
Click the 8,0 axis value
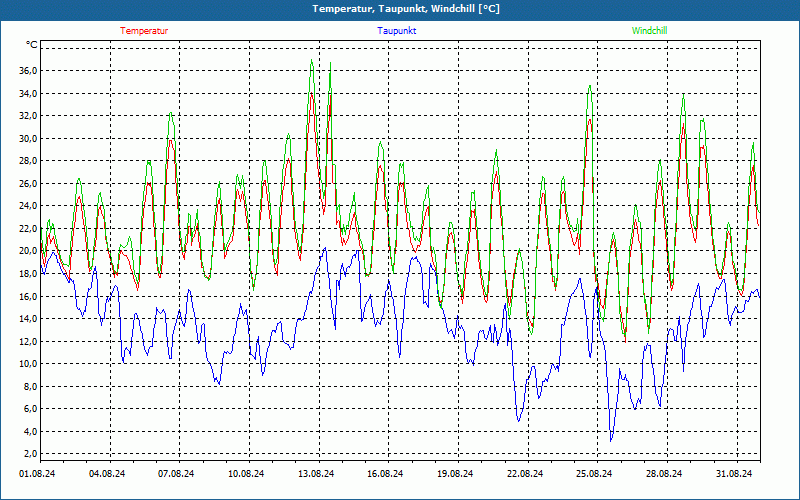30,386
